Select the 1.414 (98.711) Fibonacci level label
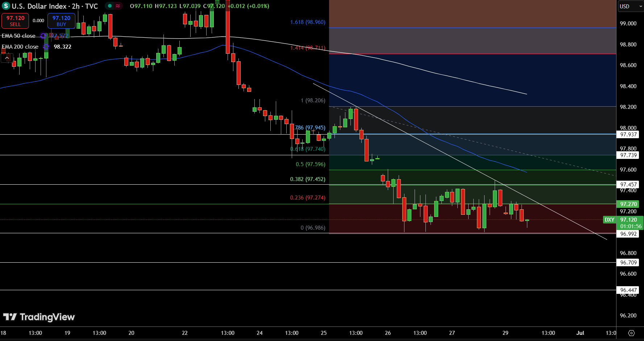 pyautogui.click(x=308, y=48)
